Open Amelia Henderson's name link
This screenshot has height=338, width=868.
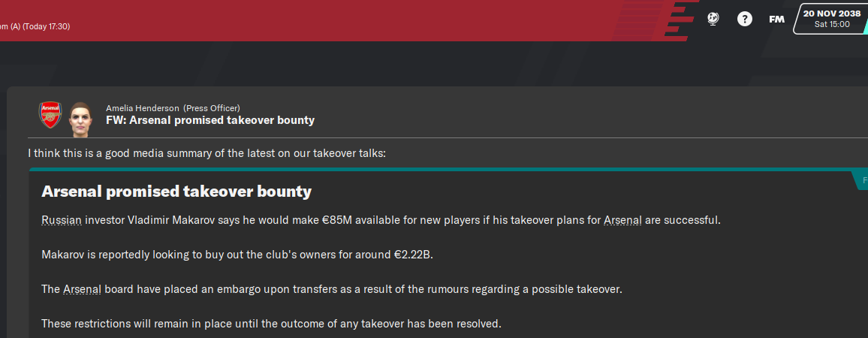pos(142,108)
